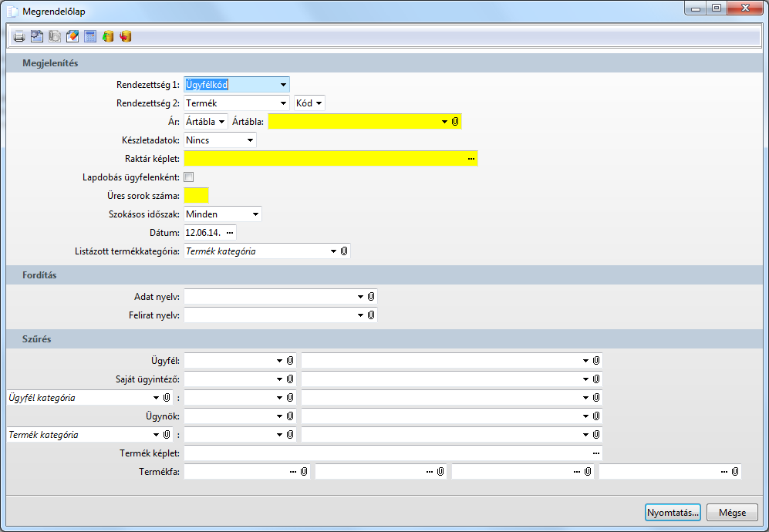Click the eraser on document toolbar icon
Viewport: 769px width, 532px height.
[x=73, y=36]
